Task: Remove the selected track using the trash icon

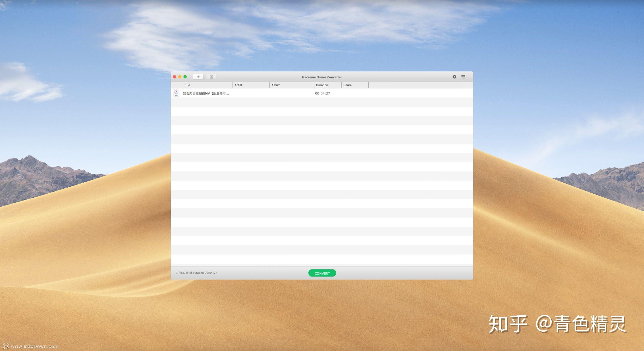Action: 211,77
